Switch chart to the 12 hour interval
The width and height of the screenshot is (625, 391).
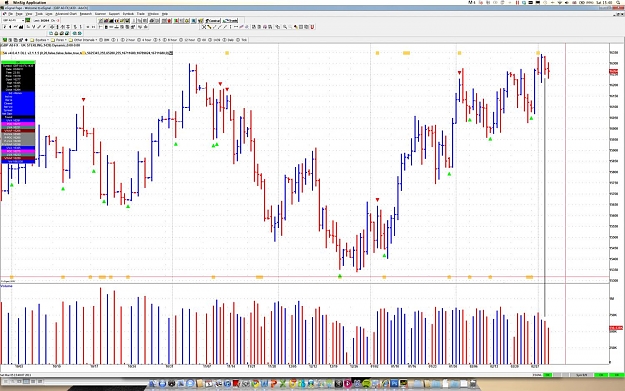tap(187, 40)
